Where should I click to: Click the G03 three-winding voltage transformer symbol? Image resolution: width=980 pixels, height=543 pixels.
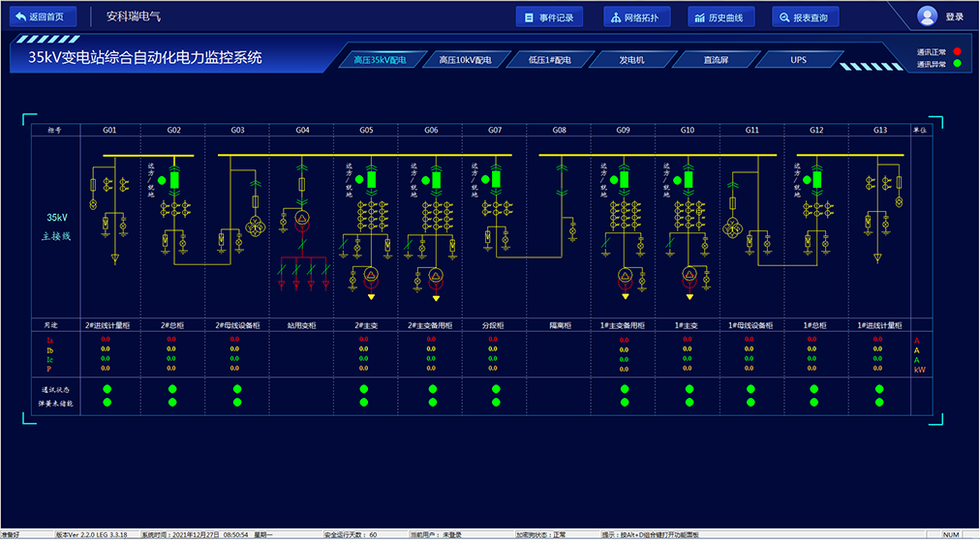click(257, 226)
